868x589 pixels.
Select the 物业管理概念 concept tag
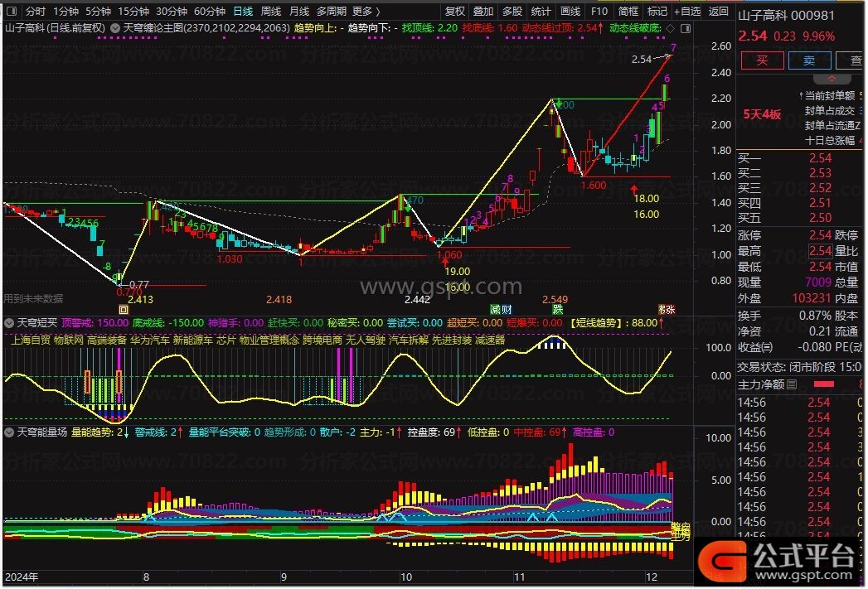click(269, 340)
